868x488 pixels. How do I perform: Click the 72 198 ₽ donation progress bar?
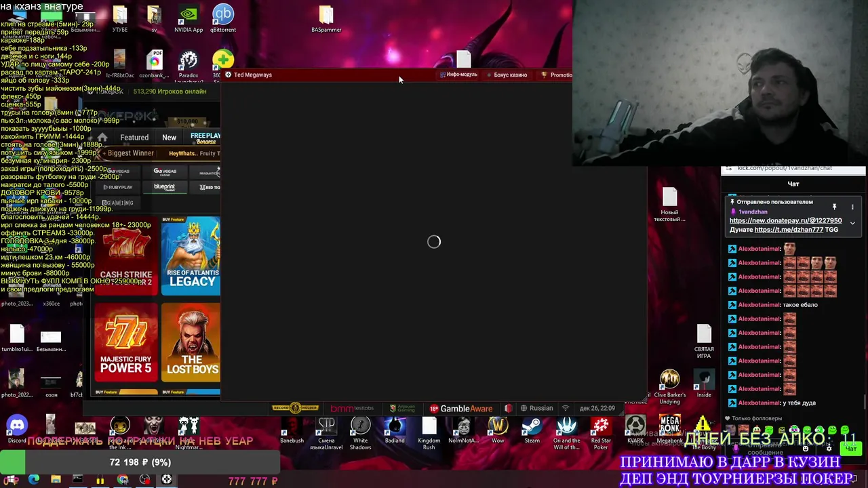click(x=140, y=462)
